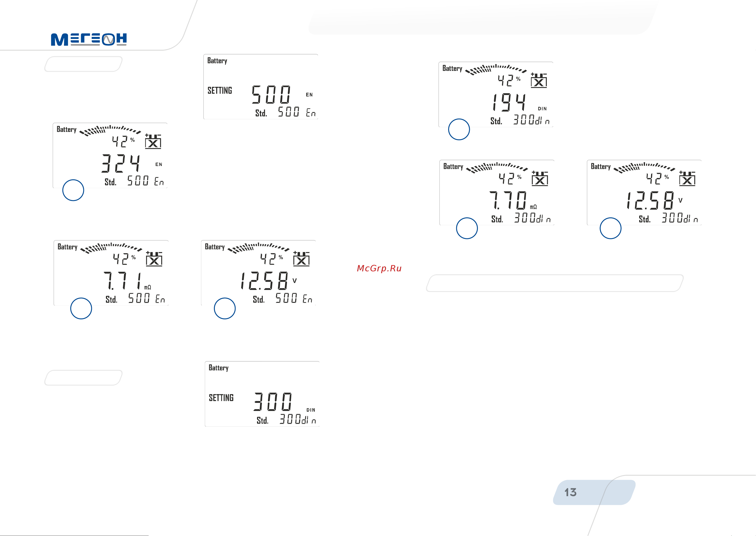Open the McGrp.Ru watermark link
756x536 pixels.
coord(379,268)
